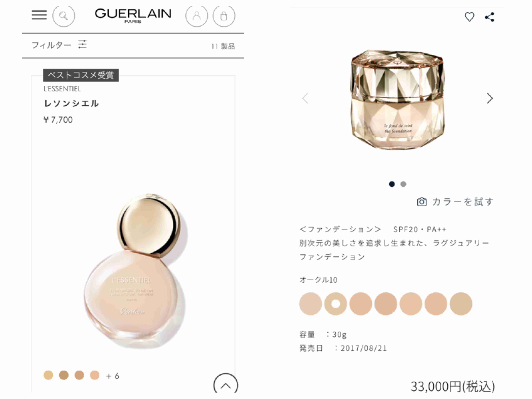Tap the camera icon beside カラーを試す
The image size is (532, 399).
[x=422, y=202]
